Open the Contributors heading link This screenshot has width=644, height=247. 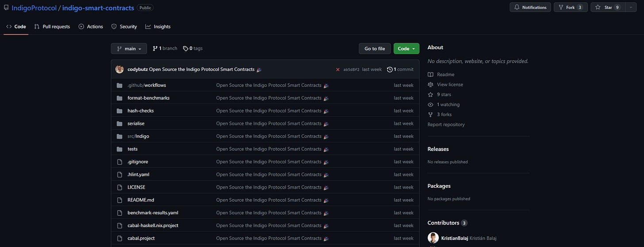pos(448,223)
